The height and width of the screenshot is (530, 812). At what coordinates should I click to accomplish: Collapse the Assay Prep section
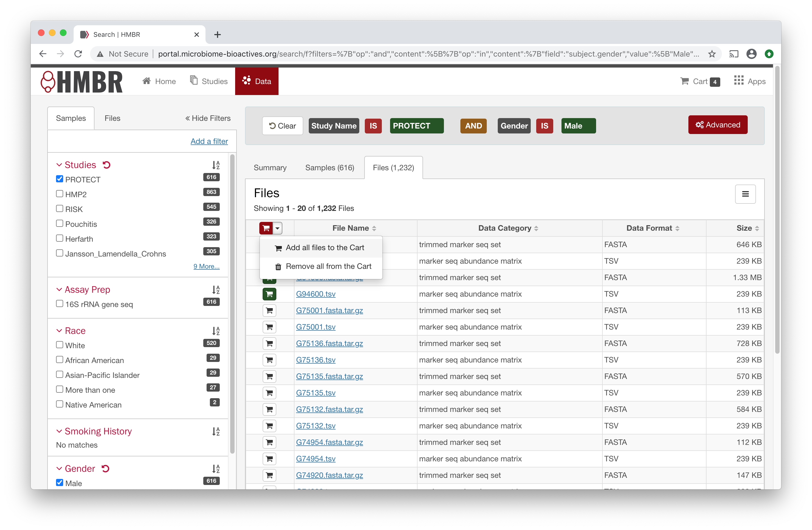pos(59,289)
